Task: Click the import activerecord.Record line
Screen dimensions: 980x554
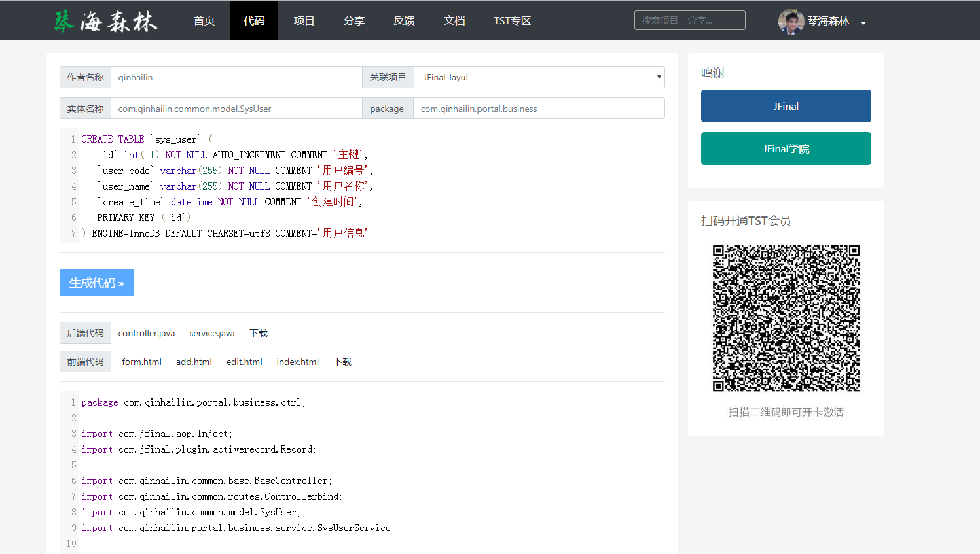Action: point(199,449)
